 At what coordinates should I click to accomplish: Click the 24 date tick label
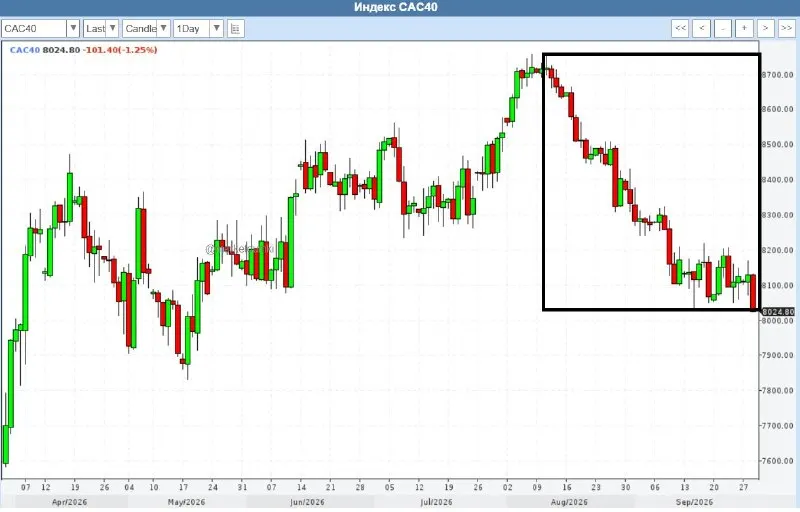tap(213, 488)
